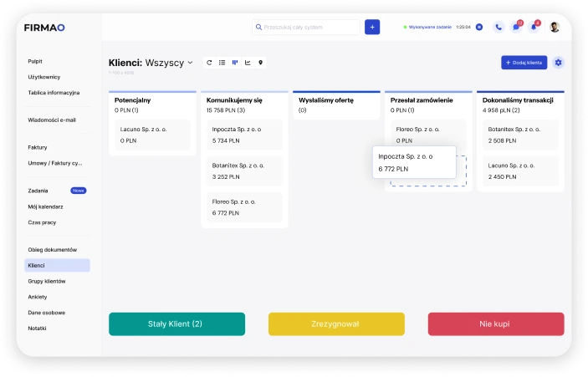This screenshot has height=377, width=588.
Task: Click the Wykonywane zadanie status text
Action: 430,27
